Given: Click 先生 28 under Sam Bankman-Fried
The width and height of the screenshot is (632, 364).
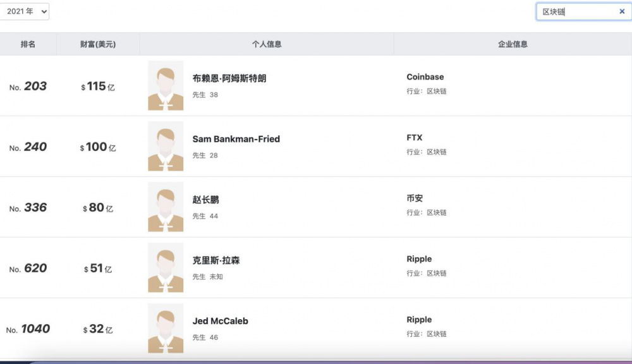Looking at the screenshot, I should point(205,155).
